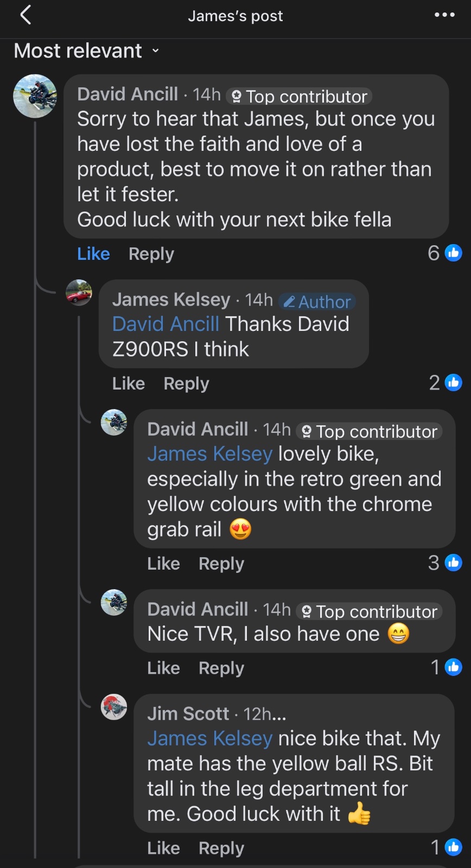Like James Kelsey's Z900RS comment

point(129,384)
